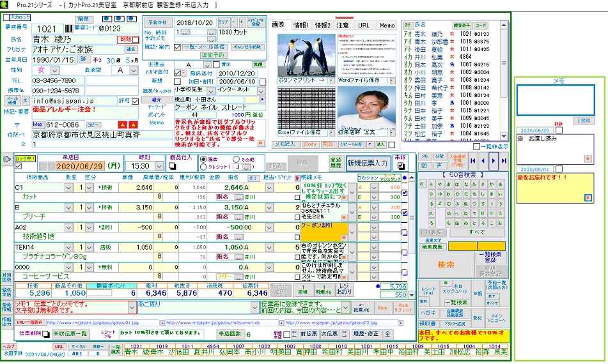
Task: Open the 性別 gender dropdown
Action: point(55,70)
